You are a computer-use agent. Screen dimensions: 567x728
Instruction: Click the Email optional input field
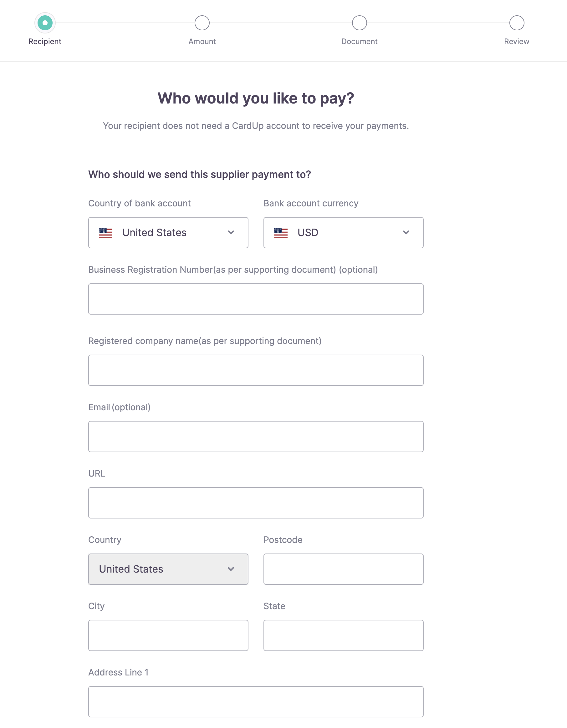click(256, 437)
